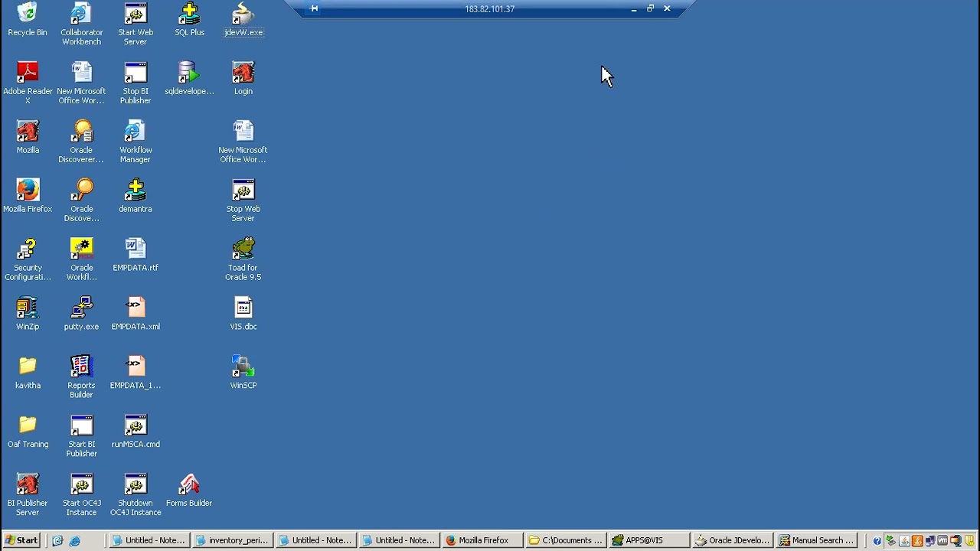Click the 183.82.101.37 connection bar title
980x551 pixels.
pos(489,9)
